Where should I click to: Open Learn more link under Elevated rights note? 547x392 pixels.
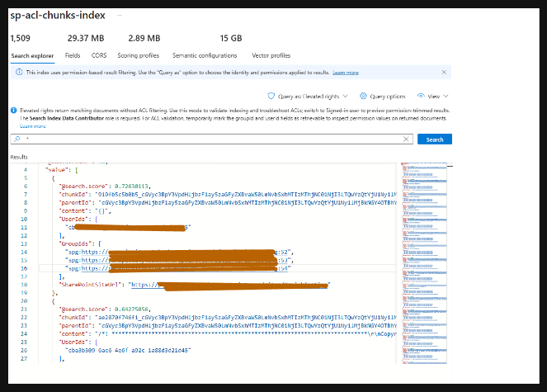click(x=33, y=126)
